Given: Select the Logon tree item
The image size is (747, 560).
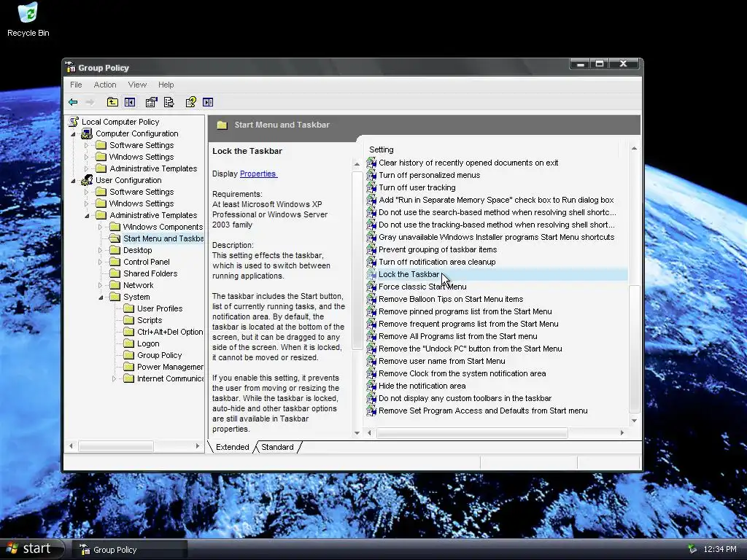Looking at the screenshot, I should 148,343.
